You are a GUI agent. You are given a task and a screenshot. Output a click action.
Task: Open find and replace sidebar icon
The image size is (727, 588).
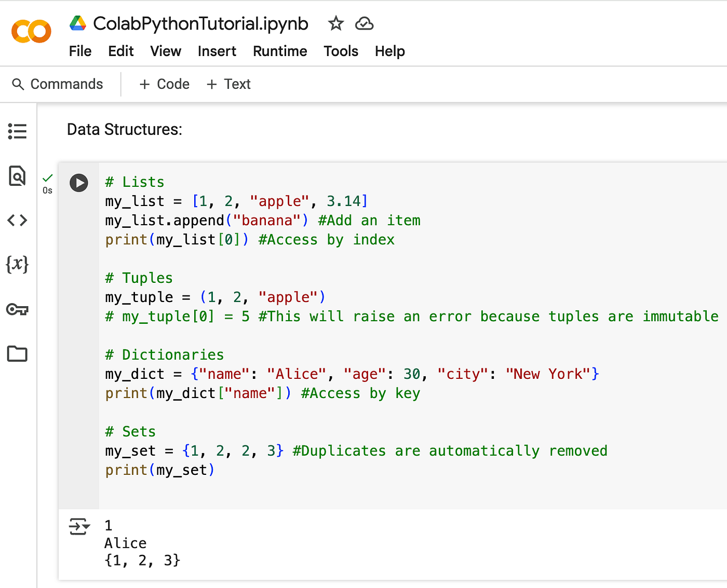click(17, 176)
